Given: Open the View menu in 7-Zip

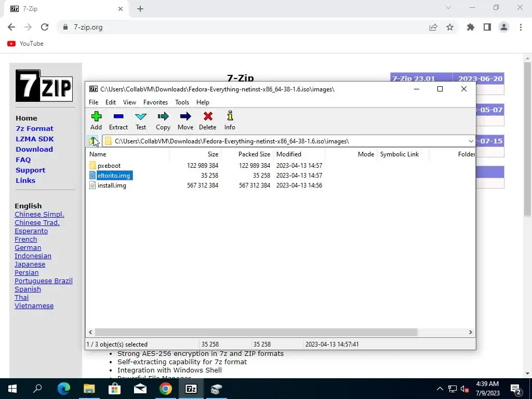Looking at the screenshot, I should (129, 102).
